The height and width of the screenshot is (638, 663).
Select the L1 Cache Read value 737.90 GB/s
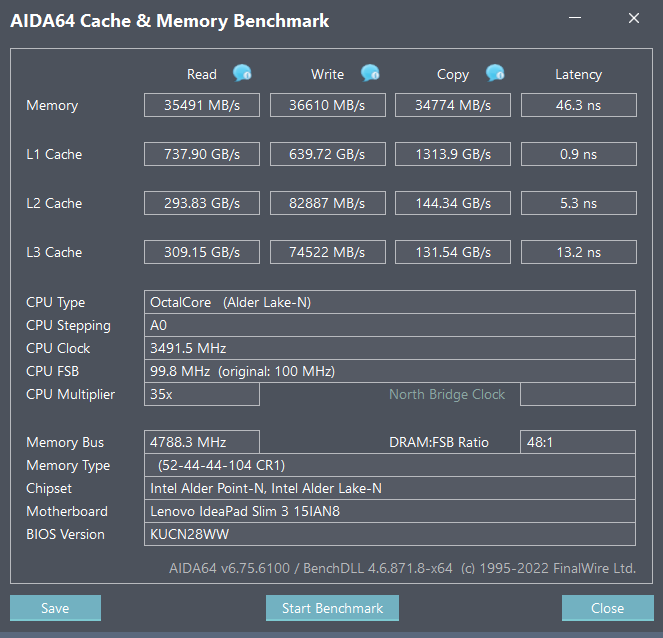pyautogui.click(x=202, y=154)
